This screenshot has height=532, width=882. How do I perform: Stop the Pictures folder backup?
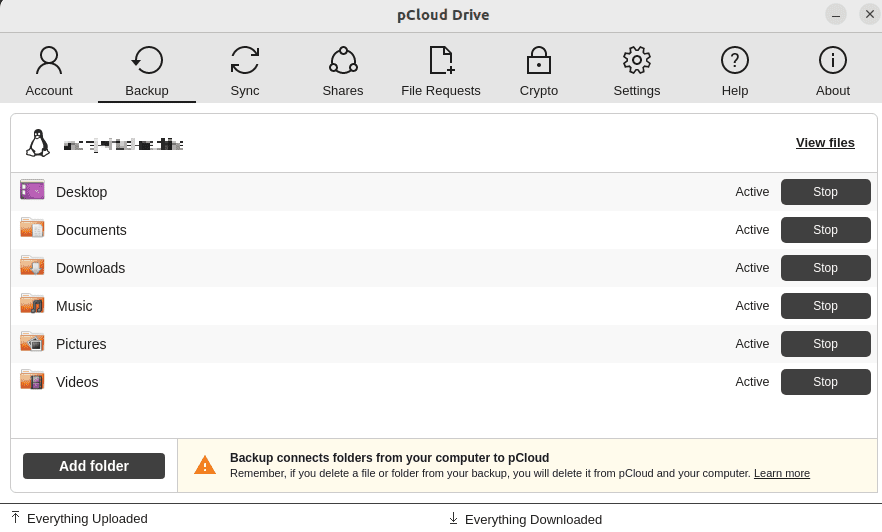[x=825, y=344]
